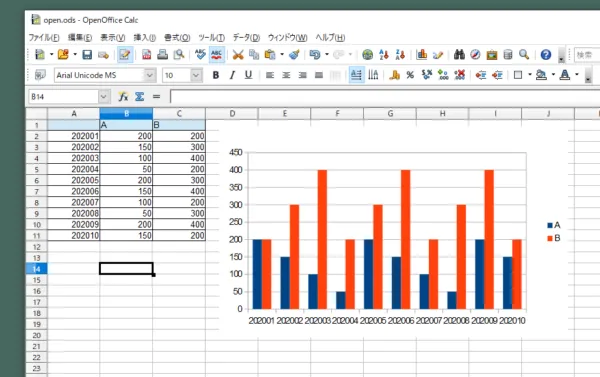Align cell text left
Image resolution: width=600 pixels, height=377 pixels.
tap(270, 75)
